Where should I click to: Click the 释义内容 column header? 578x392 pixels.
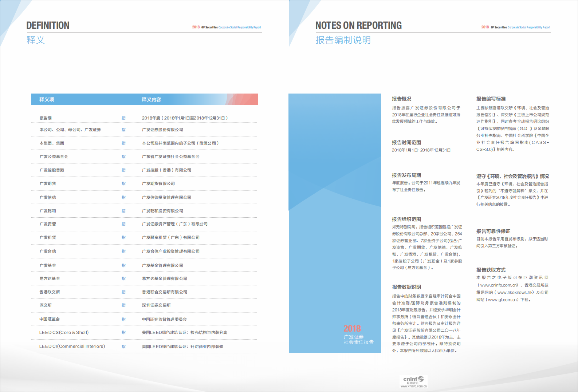pos(151,99)
